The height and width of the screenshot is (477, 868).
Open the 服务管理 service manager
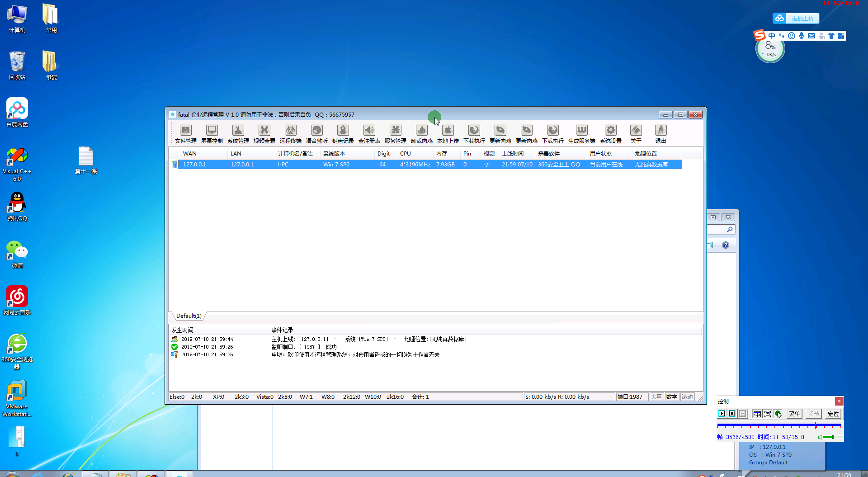395,134
